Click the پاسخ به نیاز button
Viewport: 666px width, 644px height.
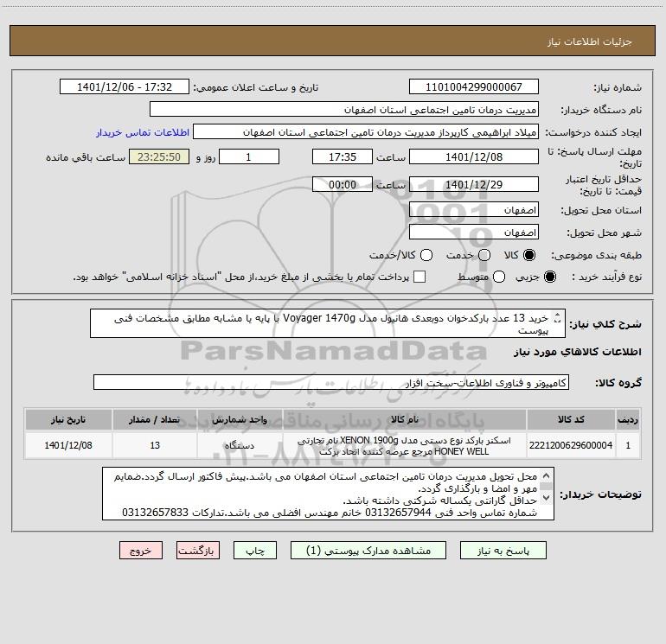click(x=503, y=551)
